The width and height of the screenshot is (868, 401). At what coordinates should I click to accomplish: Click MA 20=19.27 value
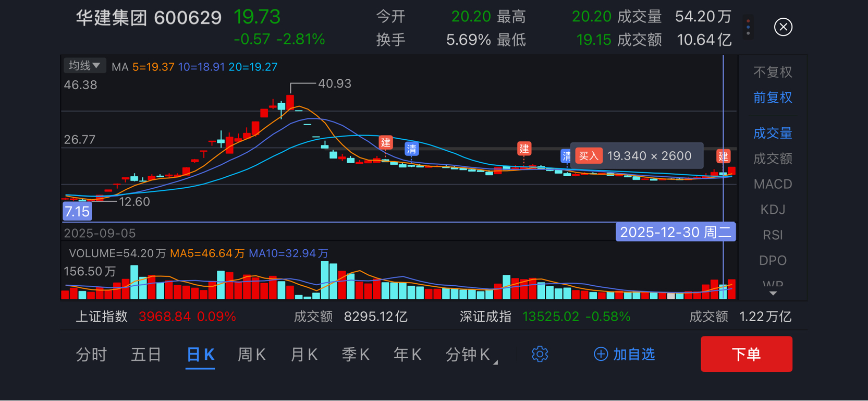pyautogui.click(x=253, y=67)
